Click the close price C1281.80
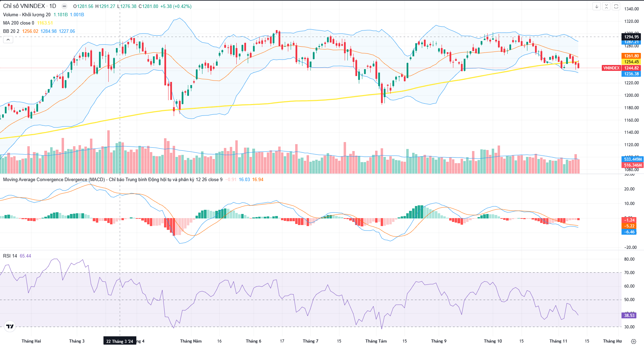 point(148,6)
